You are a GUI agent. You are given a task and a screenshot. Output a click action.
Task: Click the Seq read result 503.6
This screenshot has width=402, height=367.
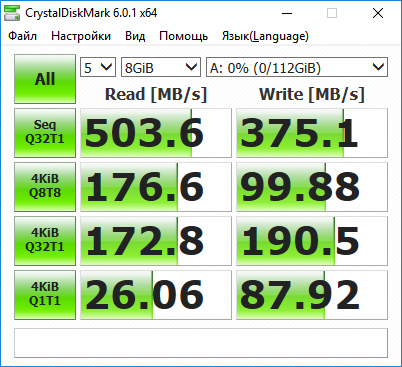coord(156,133)
